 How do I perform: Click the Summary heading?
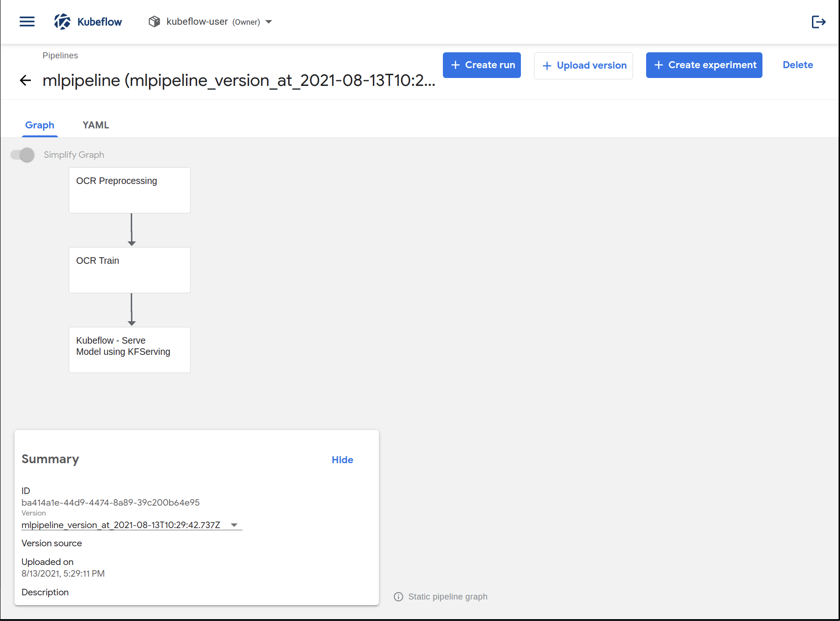pos(50,459)
